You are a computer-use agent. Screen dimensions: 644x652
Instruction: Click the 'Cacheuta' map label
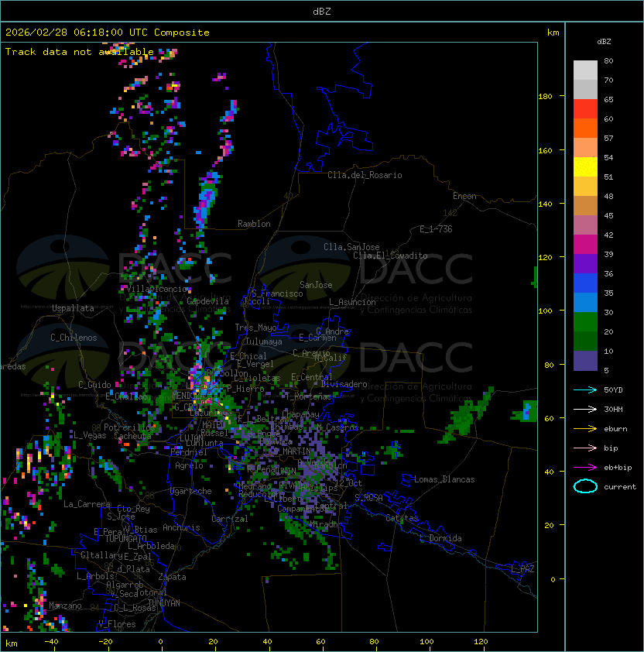(x=132, y=436)
